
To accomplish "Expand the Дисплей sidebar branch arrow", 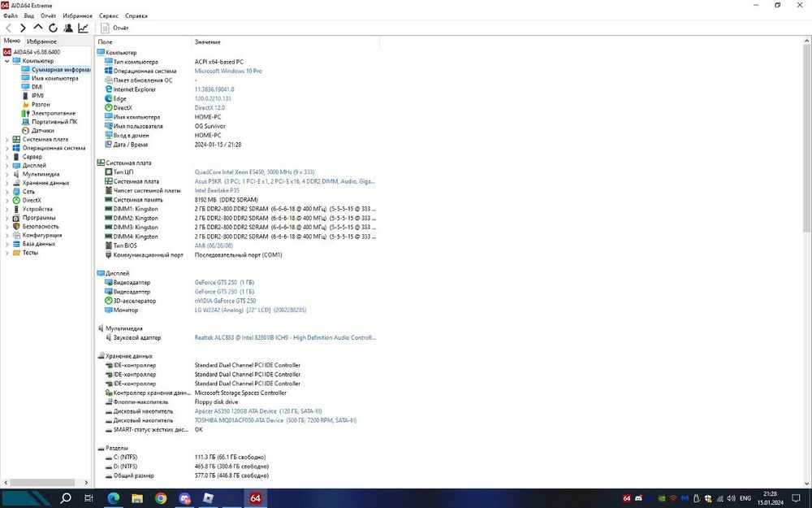I will [x=6, y=165].
